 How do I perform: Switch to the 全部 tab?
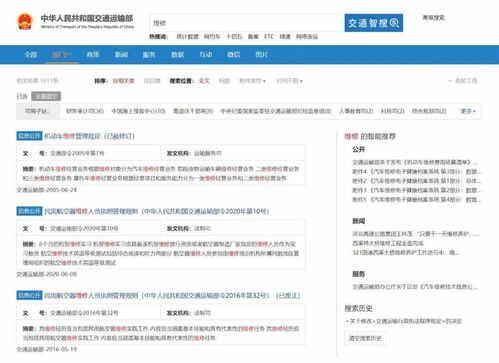31,54
